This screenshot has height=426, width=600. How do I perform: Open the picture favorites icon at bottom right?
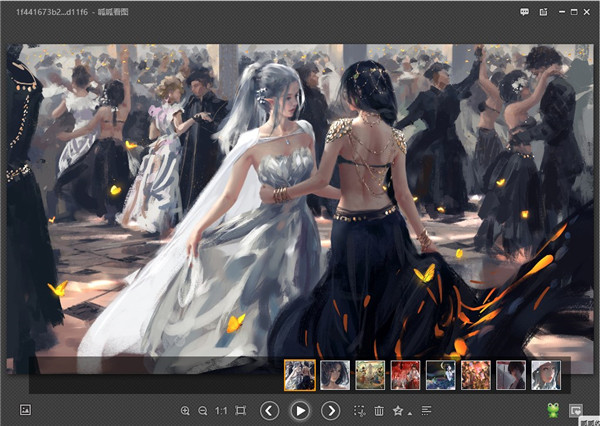576,410
